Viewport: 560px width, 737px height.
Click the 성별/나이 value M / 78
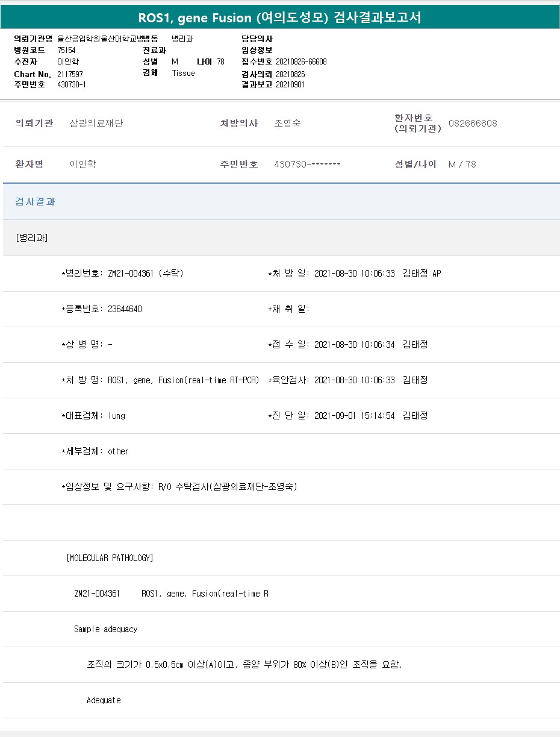[462, 165]
